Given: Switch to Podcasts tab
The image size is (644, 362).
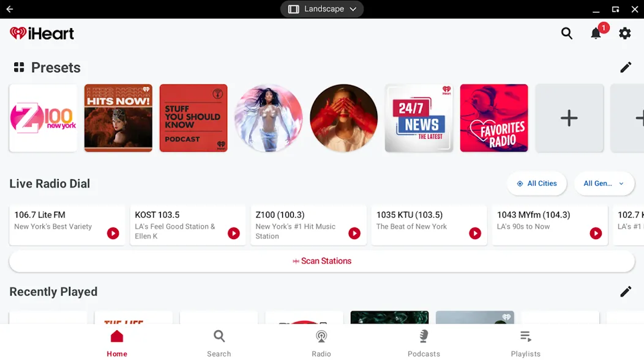Looking at the screenshot, I should (424, 344).
